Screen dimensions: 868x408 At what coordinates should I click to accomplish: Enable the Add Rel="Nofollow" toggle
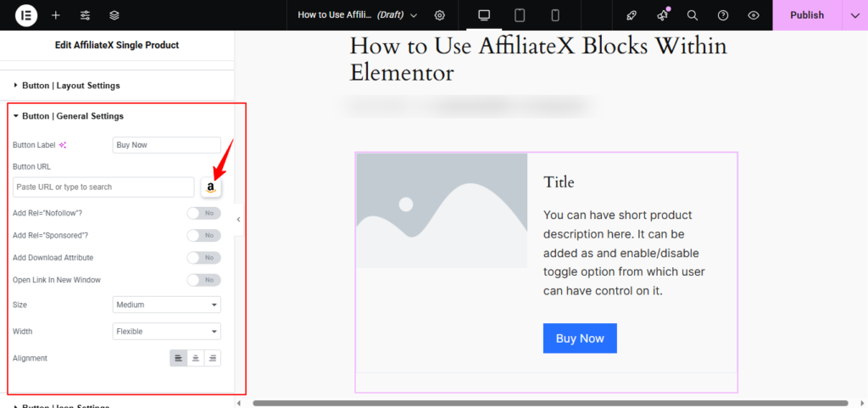203,213
